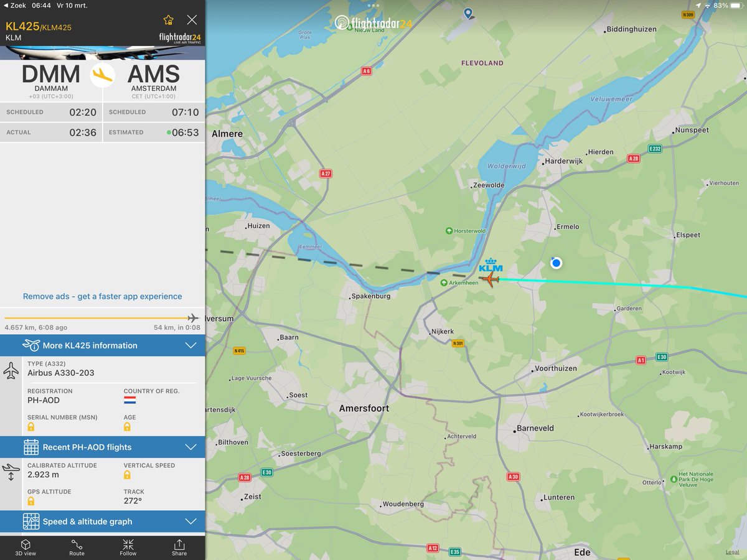Collapse the More KL425 information section
747x560 pixels.
point(191,345)
